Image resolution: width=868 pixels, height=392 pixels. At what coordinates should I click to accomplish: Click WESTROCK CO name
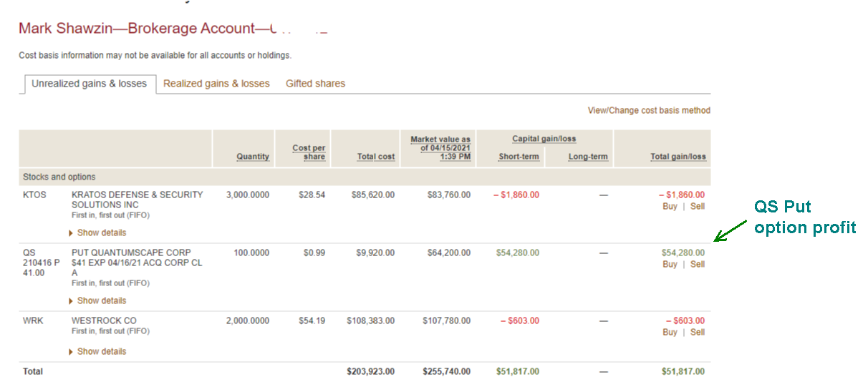tap(104, 320)
